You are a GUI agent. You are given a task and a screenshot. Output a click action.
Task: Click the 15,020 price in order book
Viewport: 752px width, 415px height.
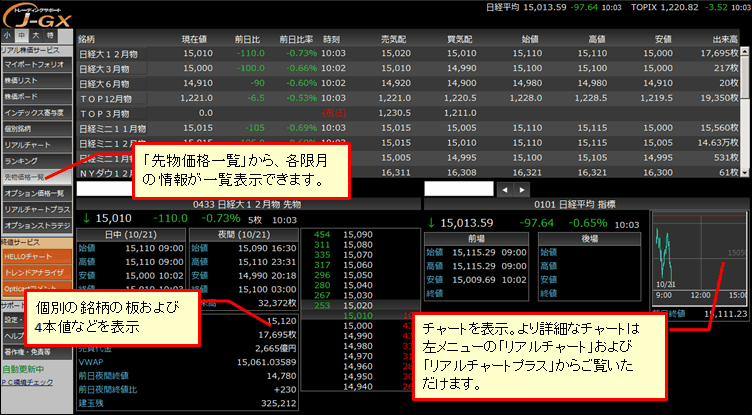[358, 306]
